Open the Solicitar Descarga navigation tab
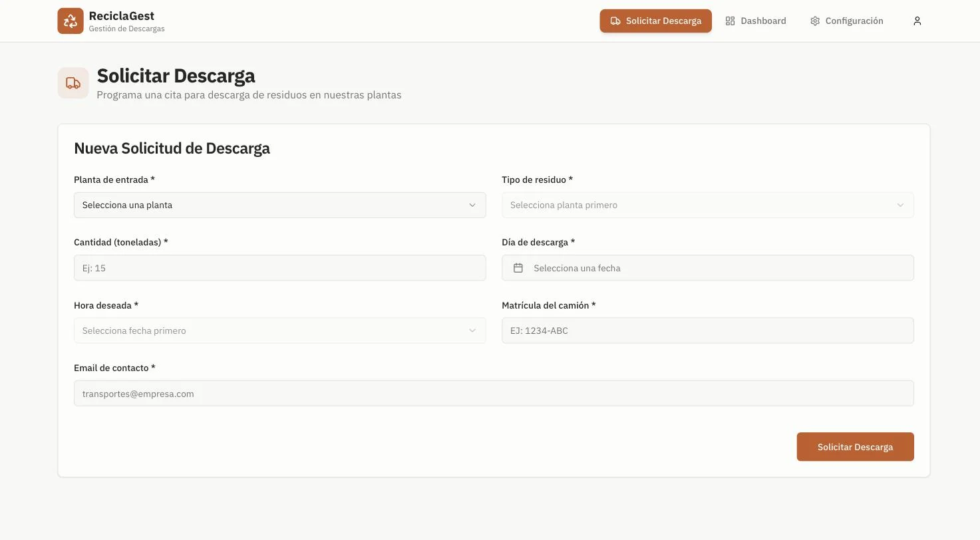 tap(656, 21)
